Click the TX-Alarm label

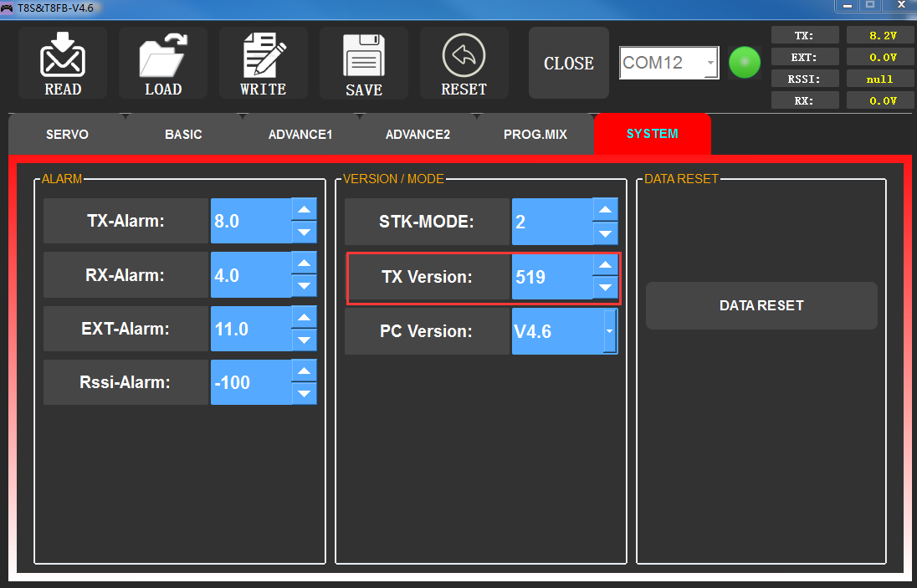(126, 221)
